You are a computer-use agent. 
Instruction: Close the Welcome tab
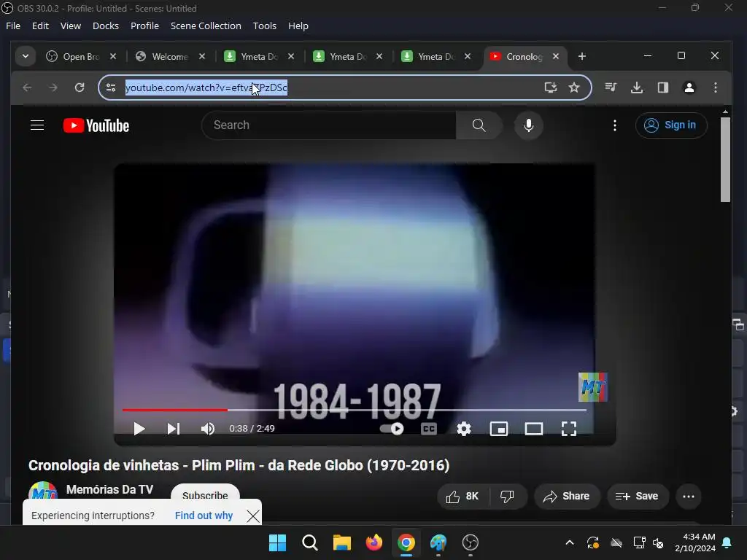pyautogui.click(x=202, y=56)
